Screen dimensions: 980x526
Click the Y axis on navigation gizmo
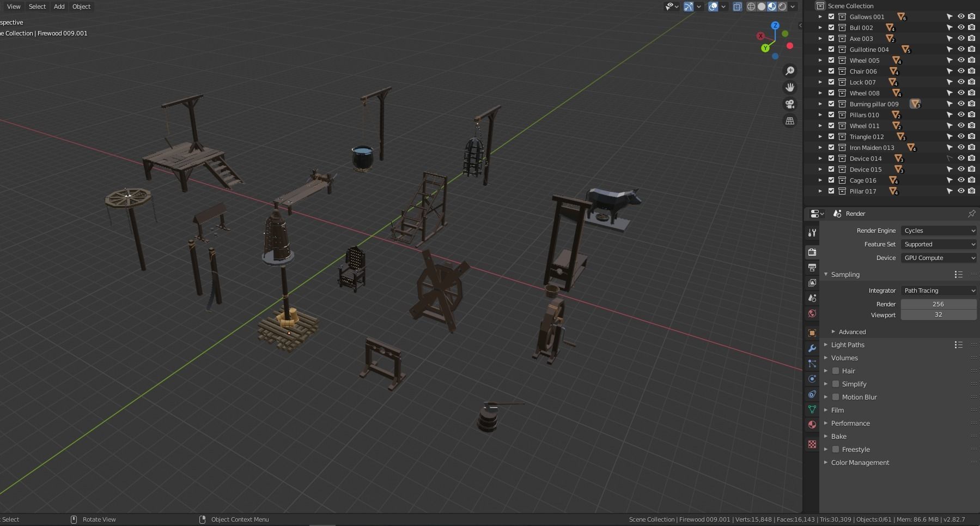[765, 48]
